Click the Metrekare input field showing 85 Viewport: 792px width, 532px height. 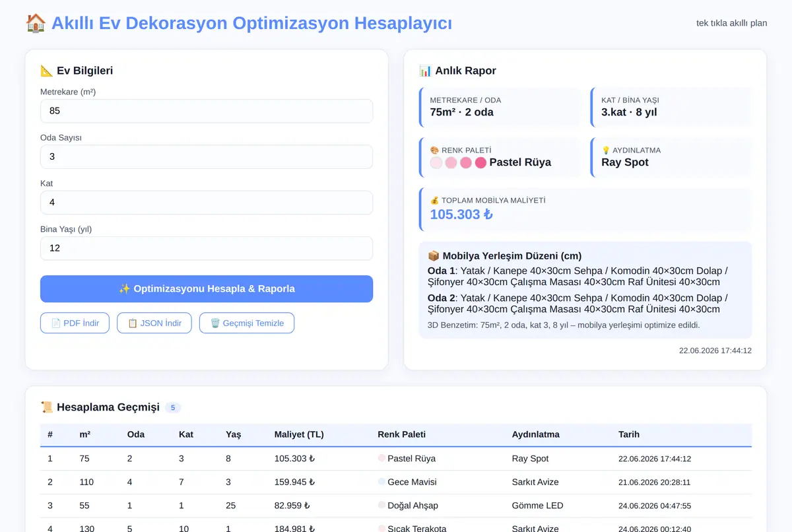click(x=207, y=111)
